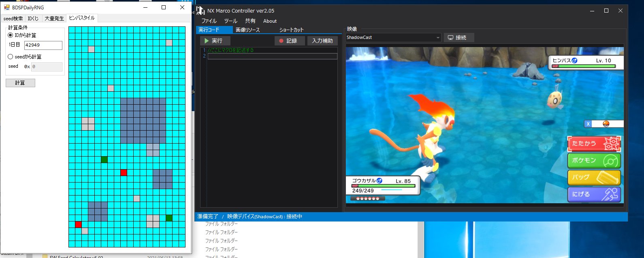Switch to the IDくじ tab
Image resolution: width=644 pixels, height=258 pixels.
33,19
